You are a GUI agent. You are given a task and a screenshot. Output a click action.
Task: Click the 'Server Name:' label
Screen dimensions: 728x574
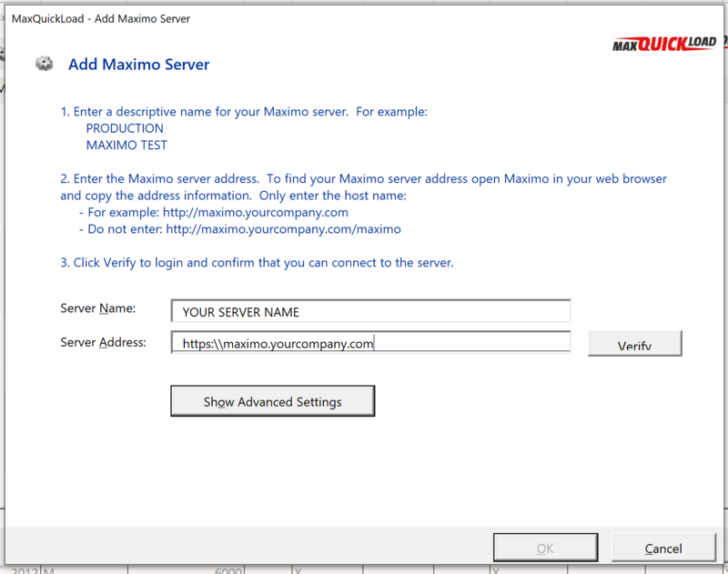click(x=98, y=308)
